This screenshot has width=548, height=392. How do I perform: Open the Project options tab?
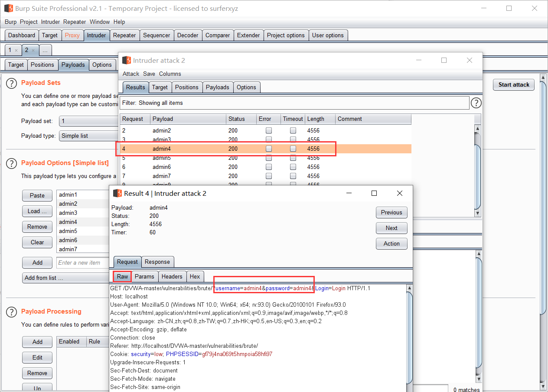click(x=286, y=36)
